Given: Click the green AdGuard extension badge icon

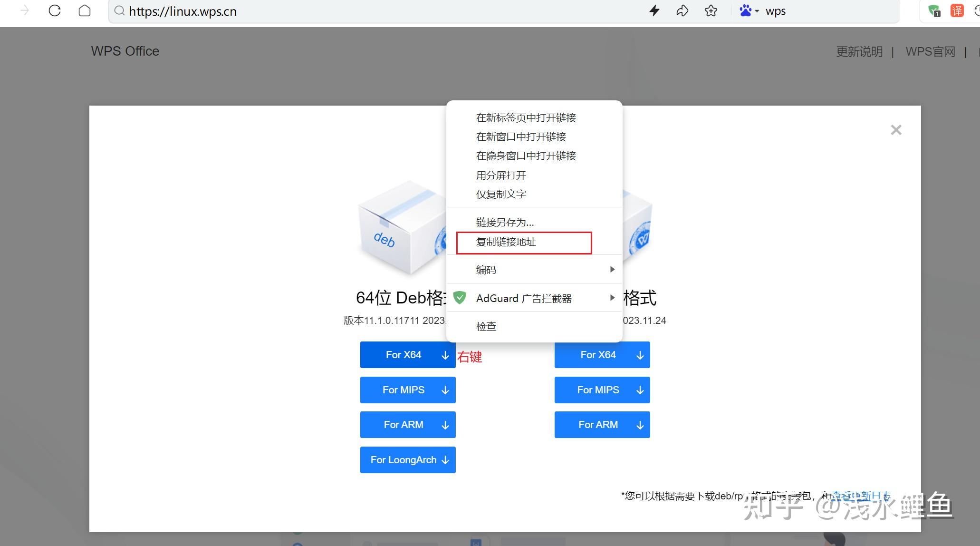Looking at the screenshot, I should (933, 11).
